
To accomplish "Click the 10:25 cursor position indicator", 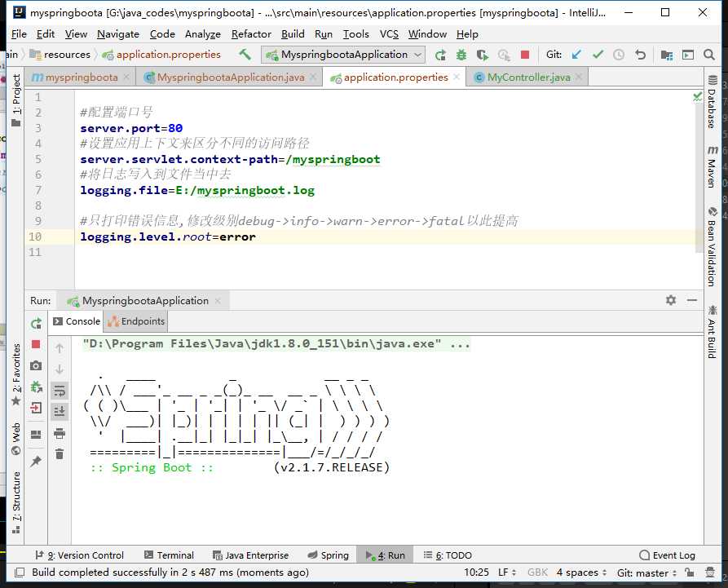I will (476, 573).
